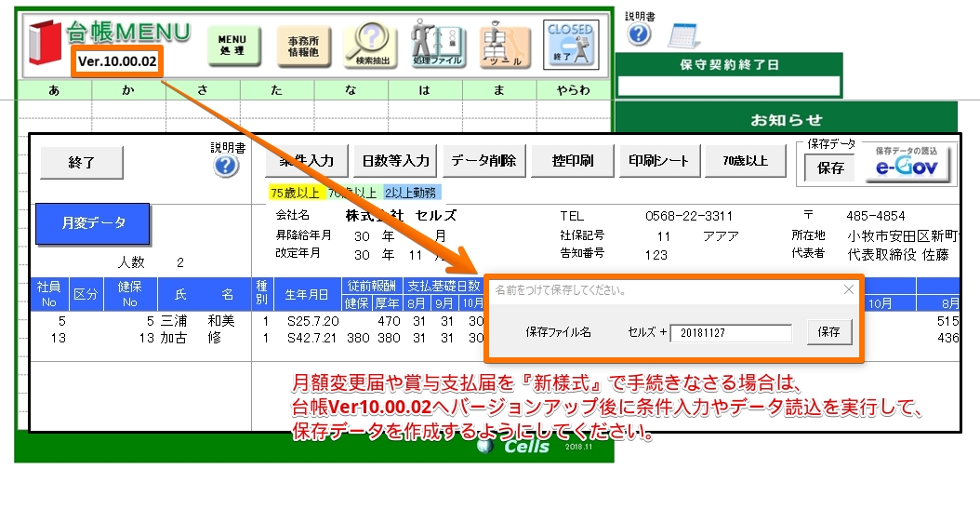
Task: Select the は index tab
Action: click(x=425, y=90)
